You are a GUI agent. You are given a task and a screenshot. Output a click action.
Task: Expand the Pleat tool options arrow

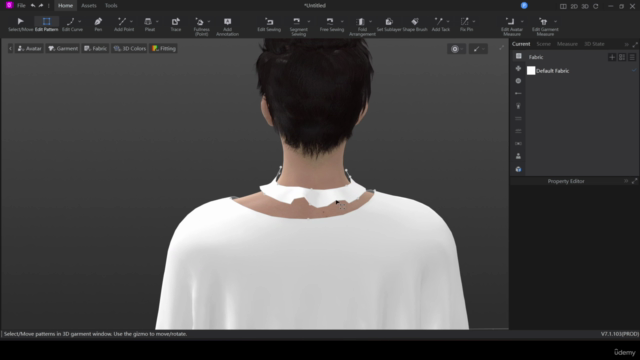click(157, 21)
